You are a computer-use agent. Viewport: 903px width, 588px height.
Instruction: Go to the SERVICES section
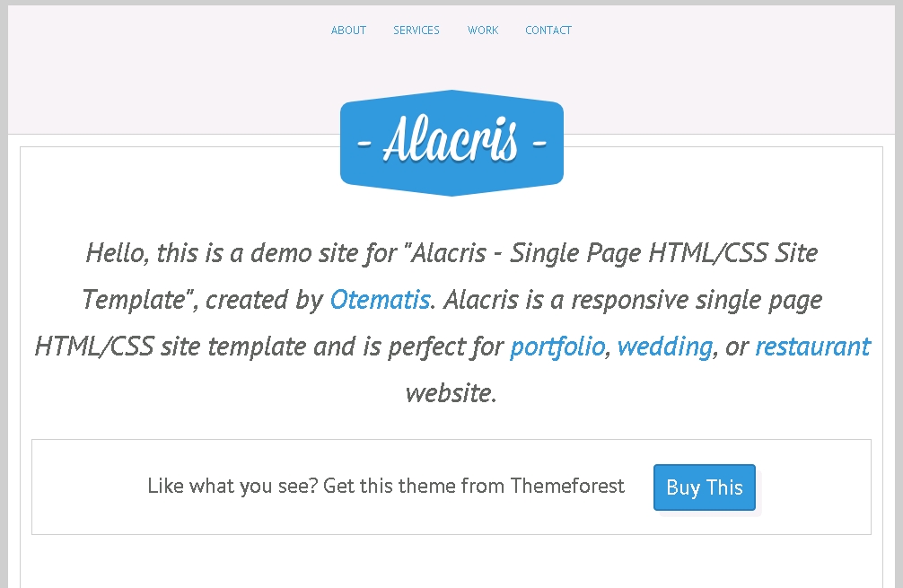click(x=416, y=31)
